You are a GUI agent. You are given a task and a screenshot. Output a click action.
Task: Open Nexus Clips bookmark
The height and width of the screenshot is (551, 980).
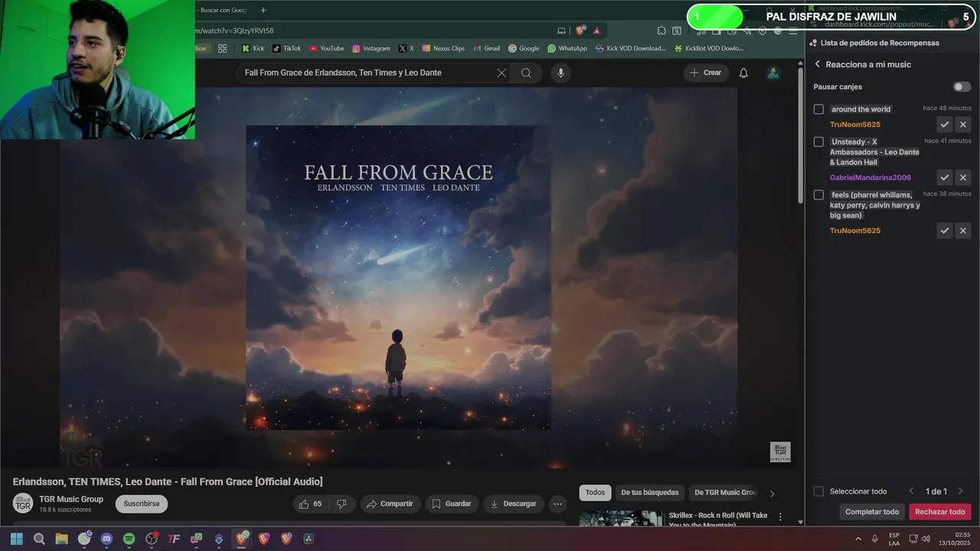point(443,48)
